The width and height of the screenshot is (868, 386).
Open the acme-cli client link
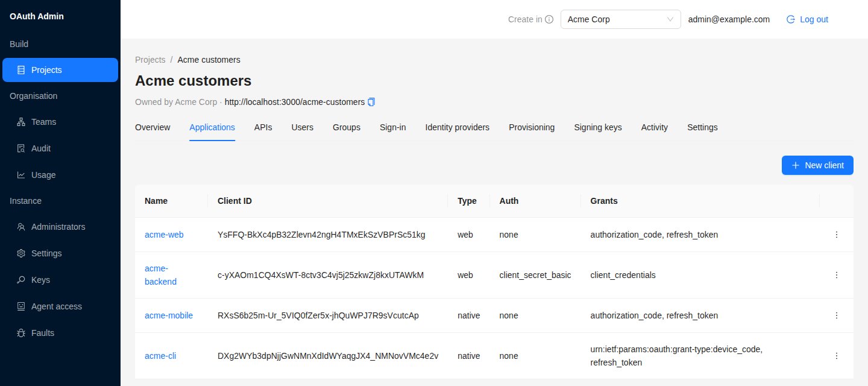pos(160,356)
